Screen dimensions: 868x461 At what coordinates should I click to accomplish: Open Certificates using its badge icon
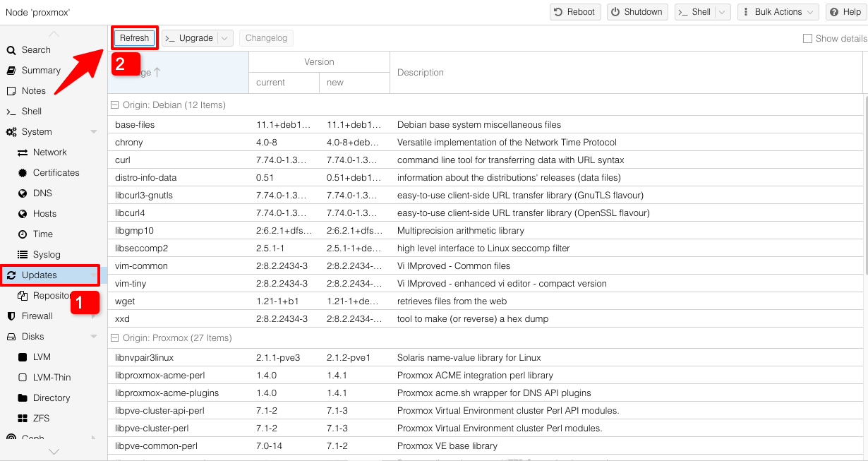[22, 173]
